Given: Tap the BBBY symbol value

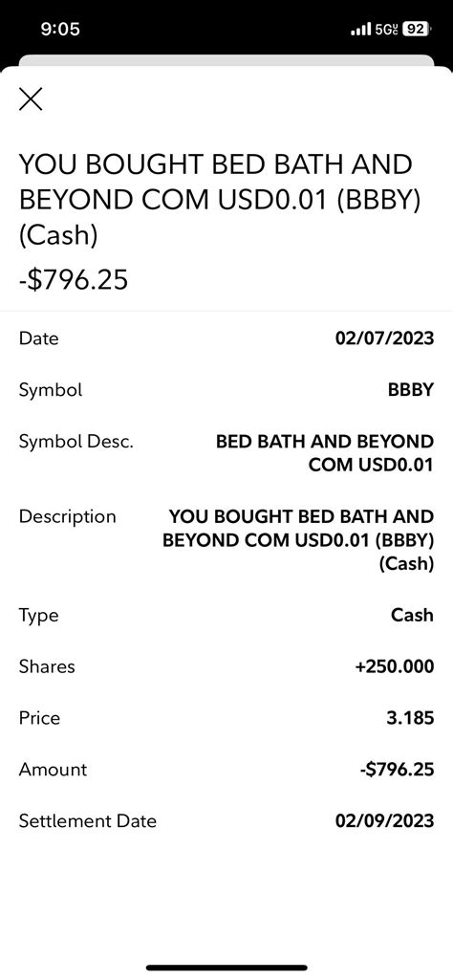Looking at the screenshot, I should point(411,390).
